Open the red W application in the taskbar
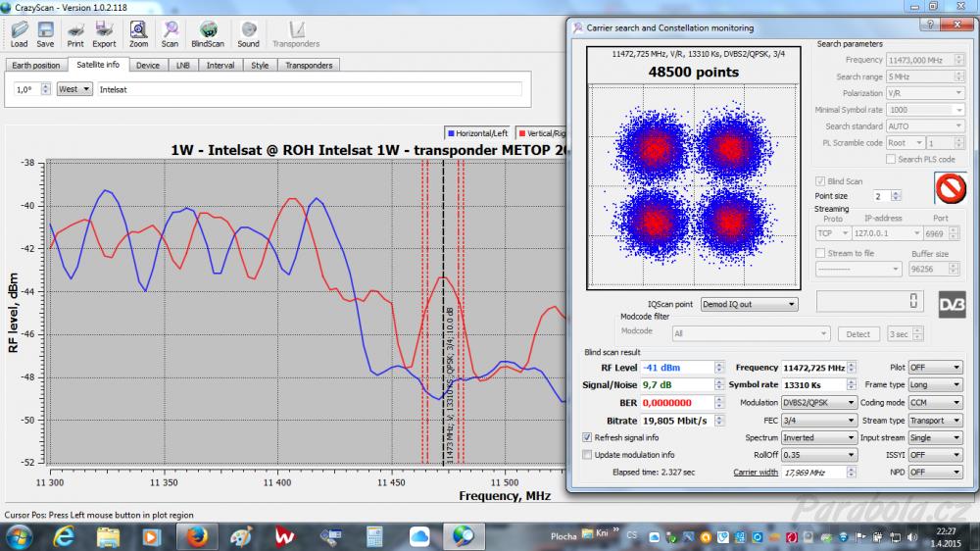 (x=285, y=536)
